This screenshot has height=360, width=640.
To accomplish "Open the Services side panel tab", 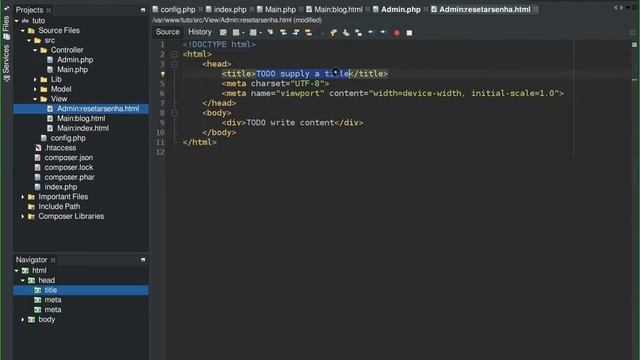I will point(6,63).
